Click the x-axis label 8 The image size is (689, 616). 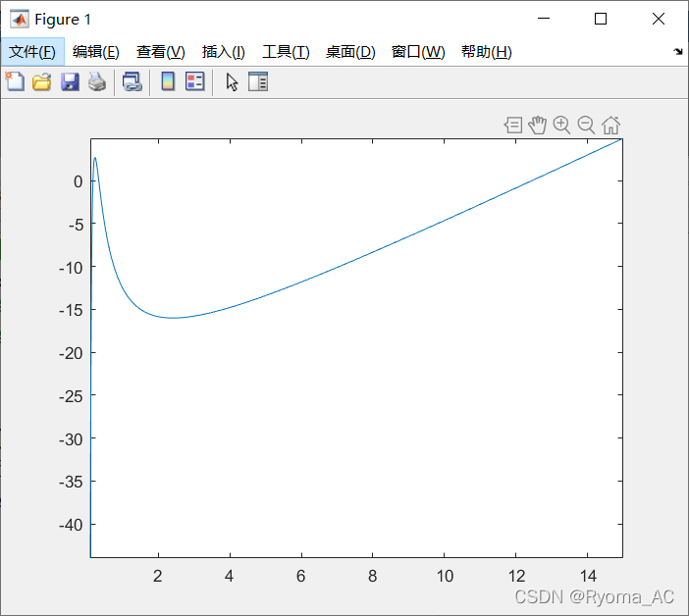[373, 576]
